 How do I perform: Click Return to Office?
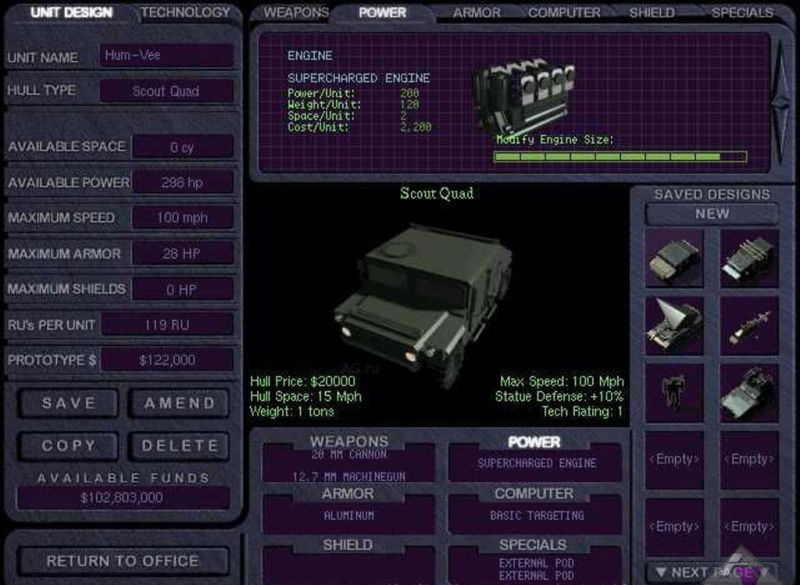click(x=122, y=561)
